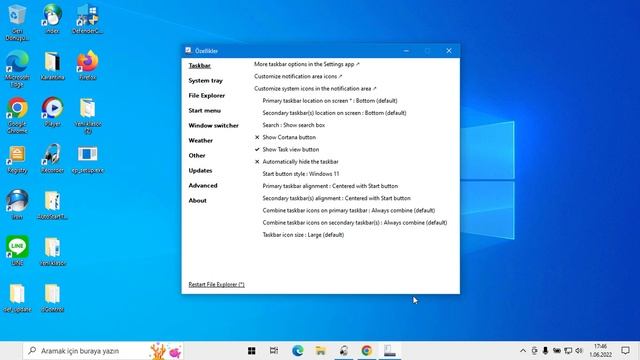Select the Other section
Image resolution: width=640 pixels, height=360 pixels.
[197, 156]
